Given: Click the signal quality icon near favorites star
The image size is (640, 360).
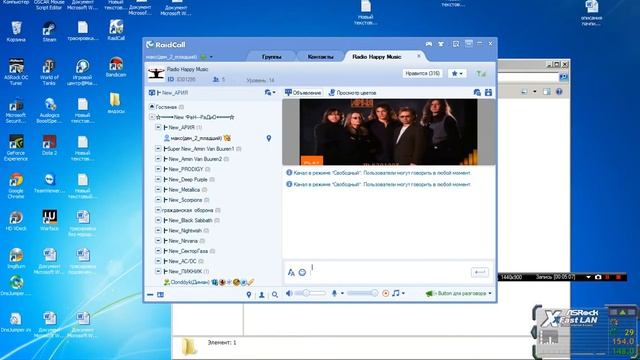Looking at the screenshot, I should pos(481,73).
